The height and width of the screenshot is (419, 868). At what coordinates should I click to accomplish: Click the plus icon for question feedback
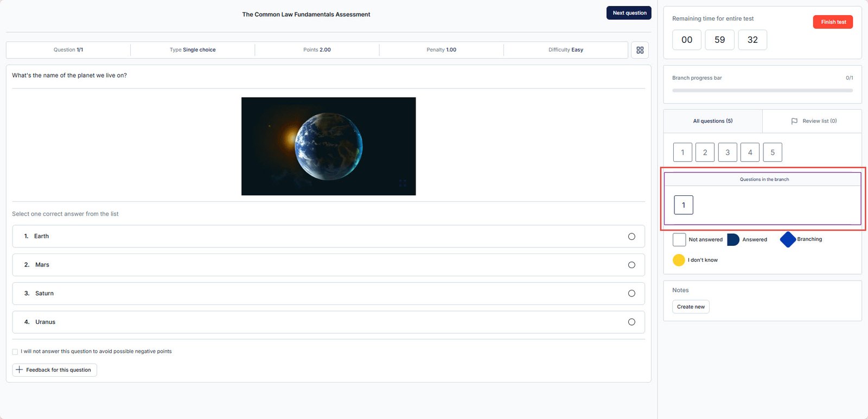[20, 370]
